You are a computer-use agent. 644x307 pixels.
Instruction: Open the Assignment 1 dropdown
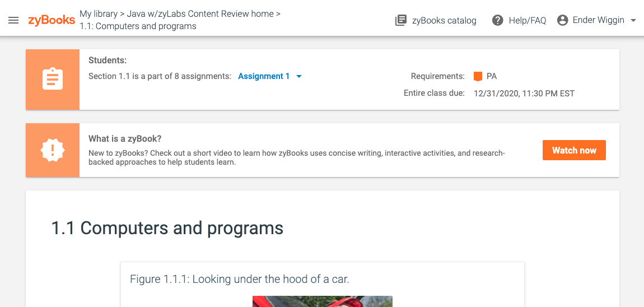point(264,76)
